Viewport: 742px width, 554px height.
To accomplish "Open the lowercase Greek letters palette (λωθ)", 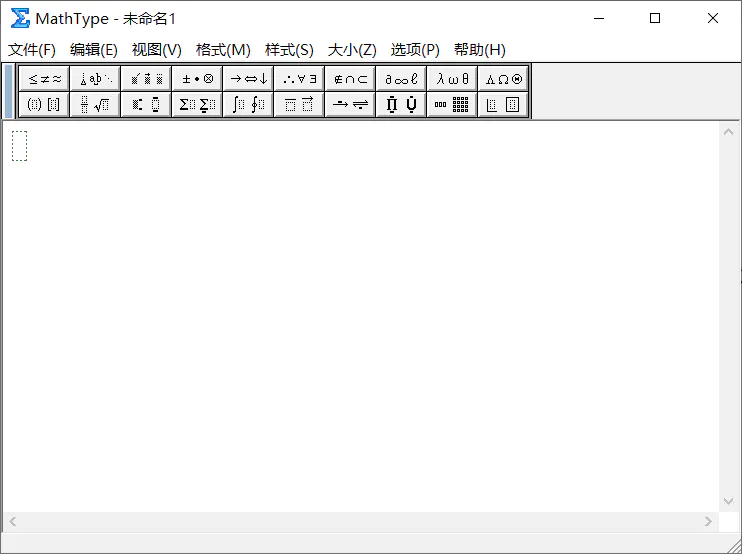I will pyautogui.click(x=453, y=79).
